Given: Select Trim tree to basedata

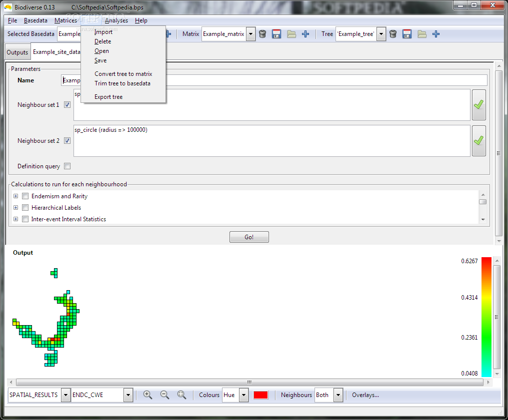Looking at the screenshot, I should (x=123, y=83).
